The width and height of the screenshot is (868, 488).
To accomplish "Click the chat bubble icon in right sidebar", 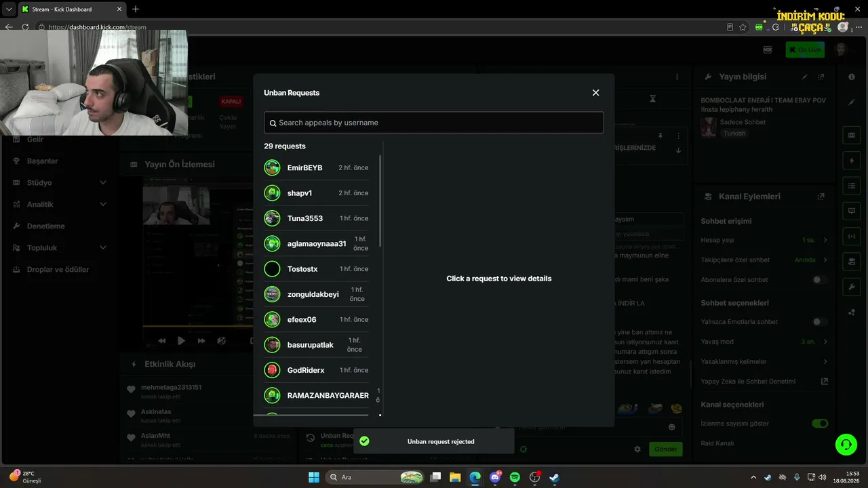I will [852, 211].
